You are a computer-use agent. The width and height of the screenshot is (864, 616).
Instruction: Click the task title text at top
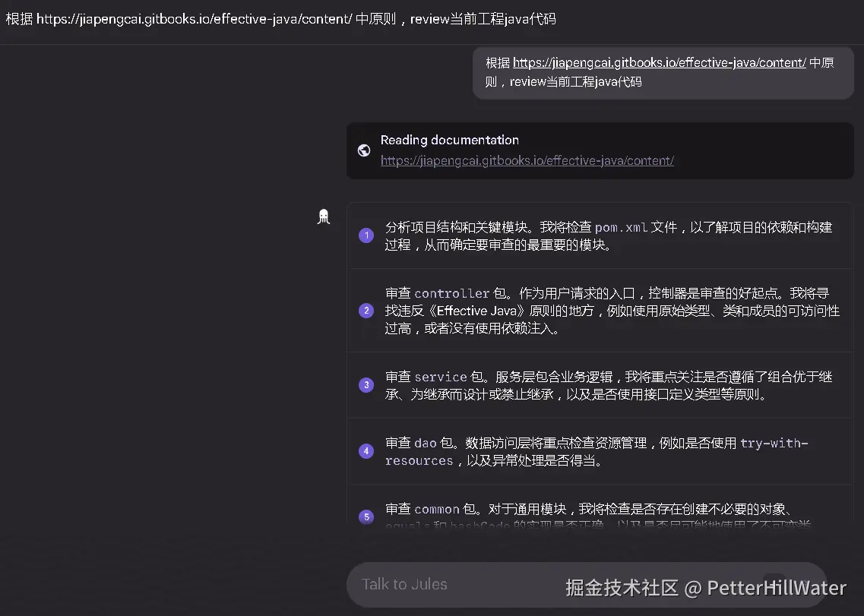(x=280, y=19)
